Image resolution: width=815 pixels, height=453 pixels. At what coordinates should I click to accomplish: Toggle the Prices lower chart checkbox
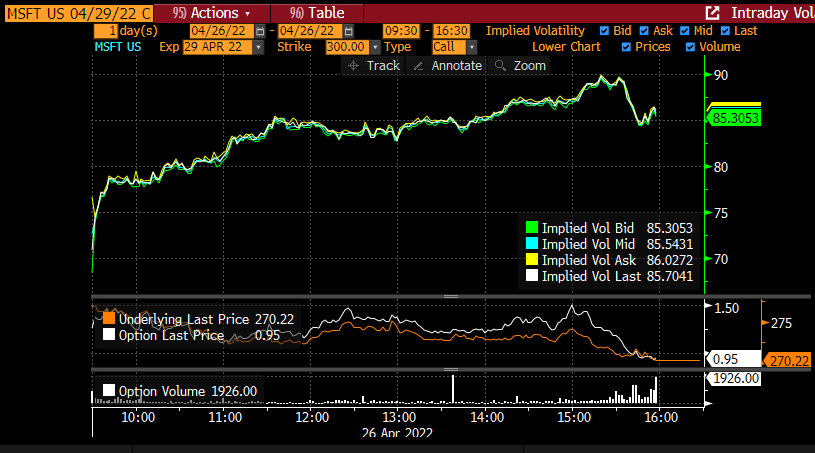pyautogui.click(x=626, y=47)
